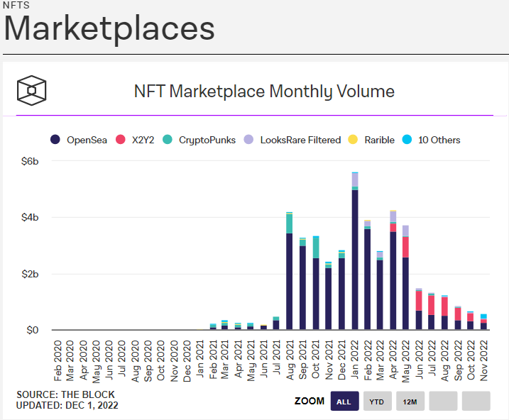Image resolution: width=509 pixels, height=420 pixels.
Task: Select the YTD zoom button
Action: click(x=378, y=401)
